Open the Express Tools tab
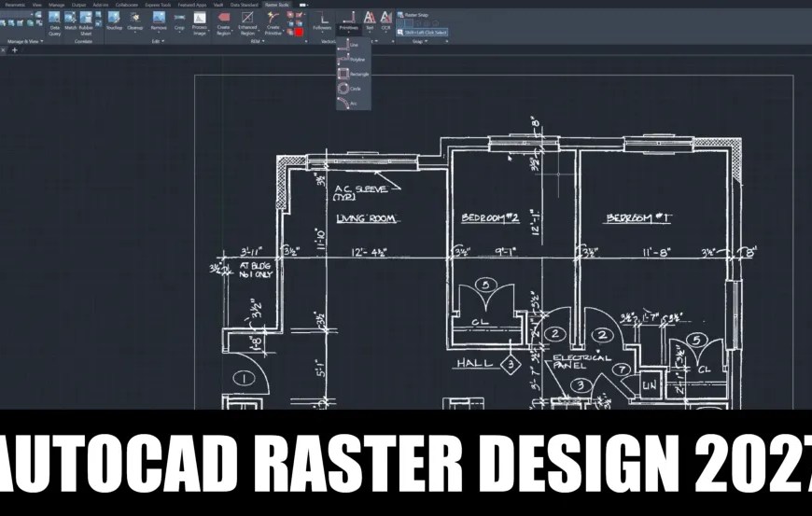Viewport: 812px width, 516px height. pyautogui.click(x=158, y=5)
